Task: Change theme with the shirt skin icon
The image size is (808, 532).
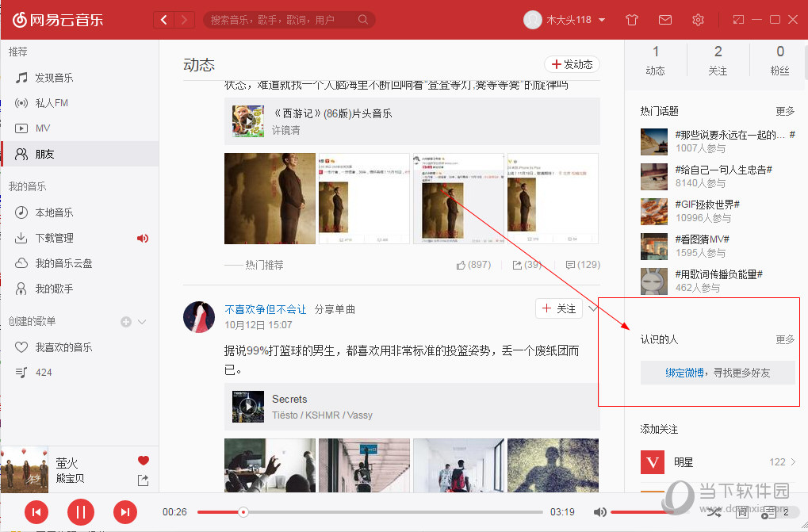Action: click(x=631, y=19)
